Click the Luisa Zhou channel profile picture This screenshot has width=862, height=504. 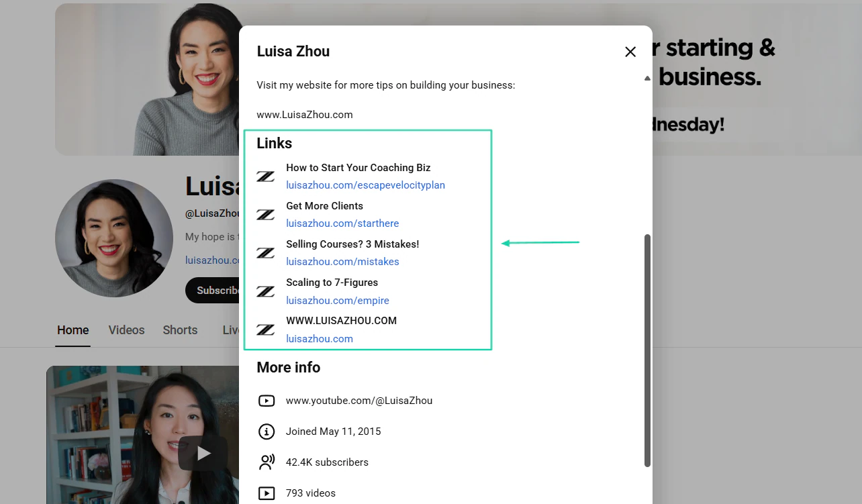113,238
